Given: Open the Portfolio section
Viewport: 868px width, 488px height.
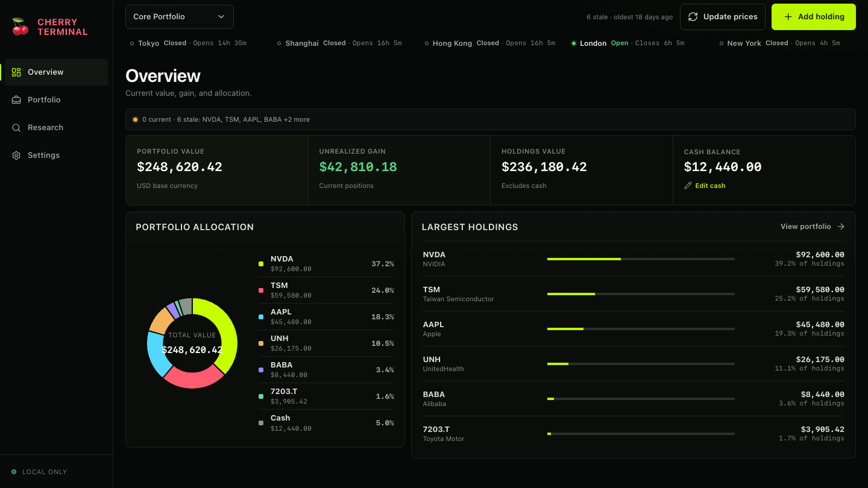Looking at the screenshot, I should coord(57,100).
